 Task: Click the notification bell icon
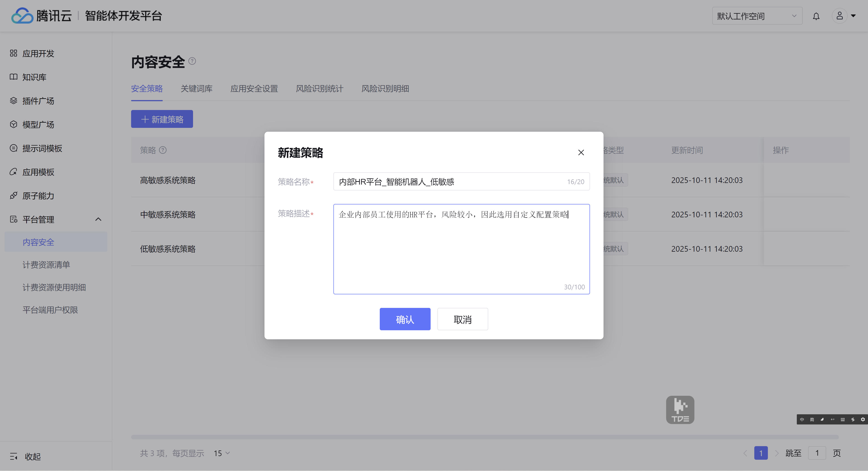(x=816, y=16)
